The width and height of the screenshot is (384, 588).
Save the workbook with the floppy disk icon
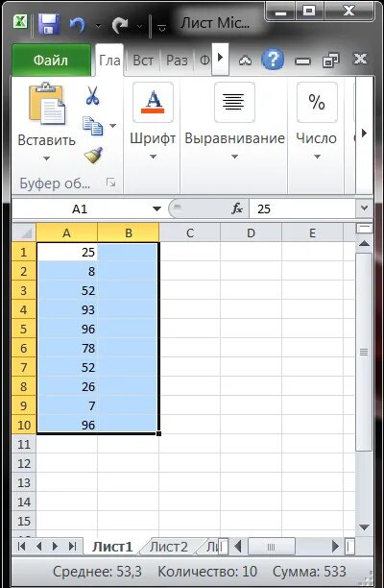pyautogui.click(x=49, y=24)
